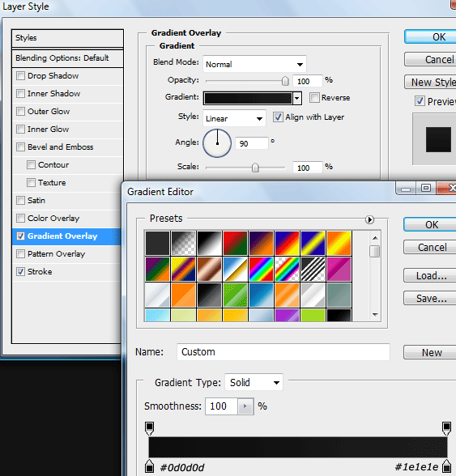
Task: Click the presets scrollbar up arrow
Action: 375,238
